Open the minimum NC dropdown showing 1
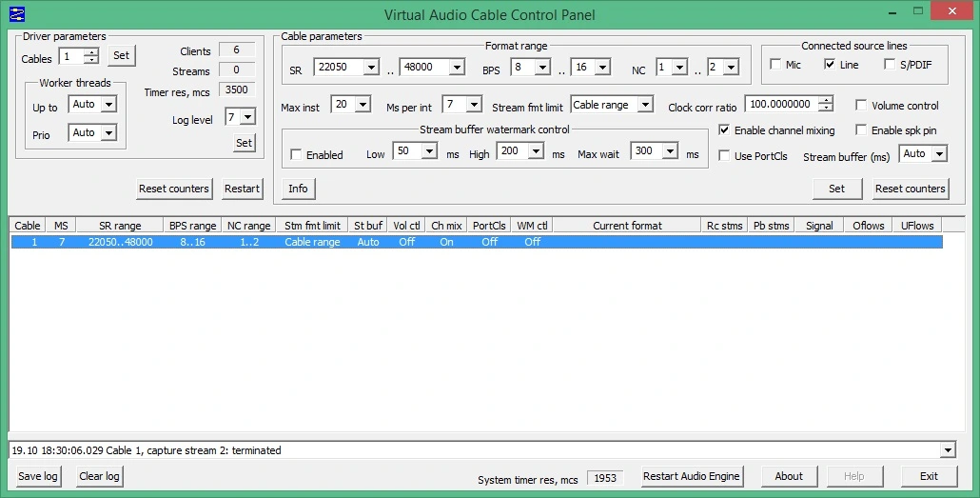The width and height of the screenshot is (980, 498). click(x=680, y=67)
